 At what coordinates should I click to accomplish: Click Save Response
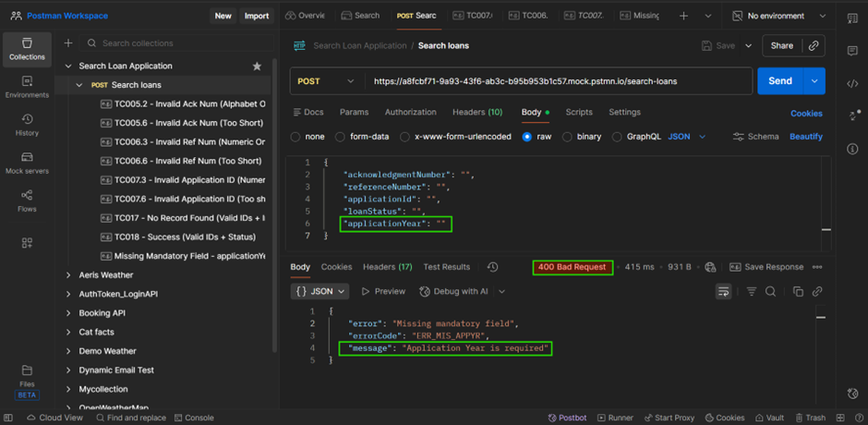(x=766, y=267)
